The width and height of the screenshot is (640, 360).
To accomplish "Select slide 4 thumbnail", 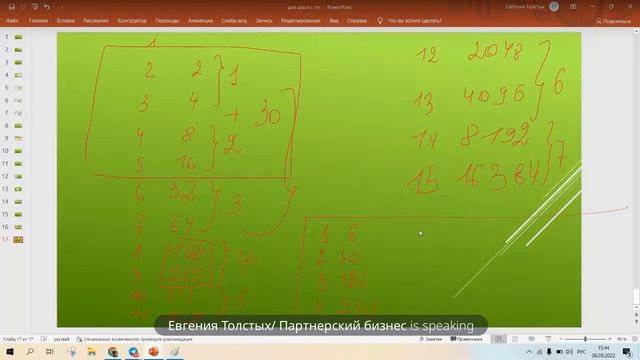I will tap(18, 75).
